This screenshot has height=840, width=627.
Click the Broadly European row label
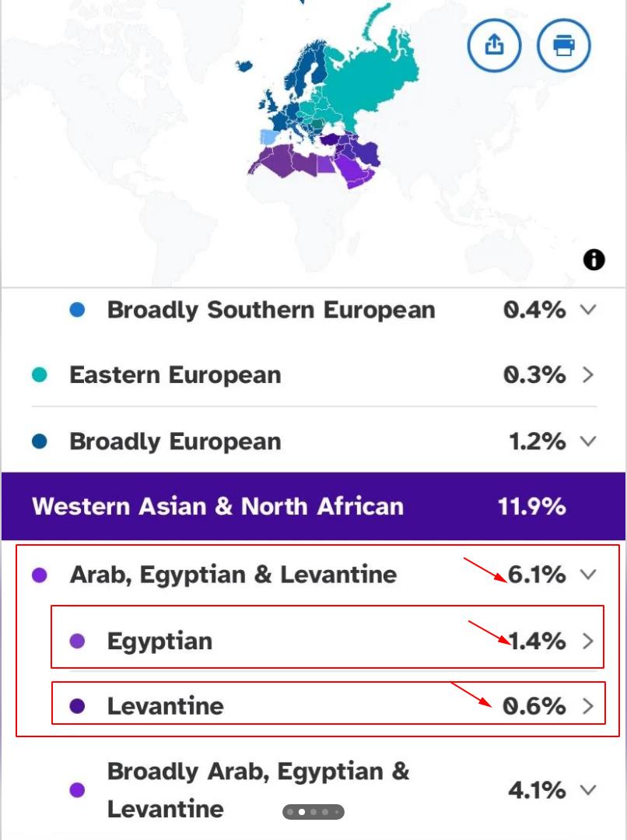[x=175, y=441]
